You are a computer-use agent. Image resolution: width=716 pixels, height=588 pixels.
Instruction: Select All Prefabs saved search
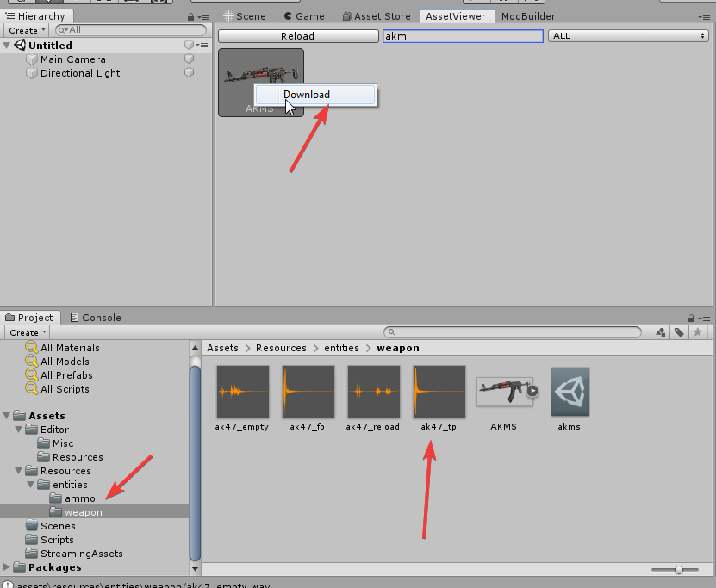pos(65,375)
